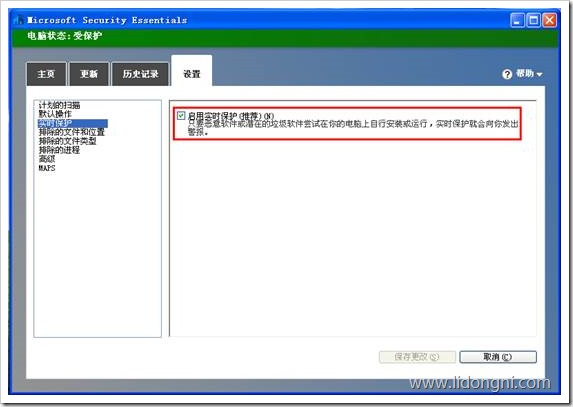Image resolution: width=573 pixels, height=407 pixels.
Task: Switch to the 更新 tab
Action: point(89,74)
